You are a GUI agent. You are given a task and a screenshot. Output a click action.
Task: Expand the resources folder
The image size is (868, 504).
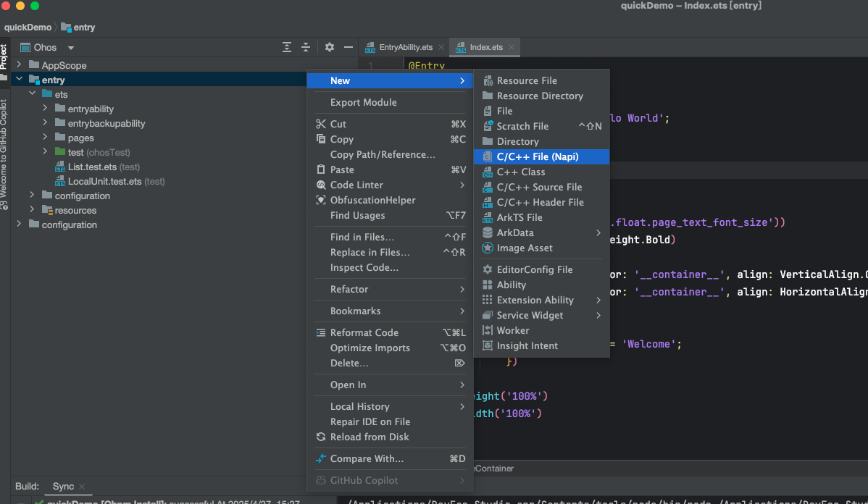32,210
